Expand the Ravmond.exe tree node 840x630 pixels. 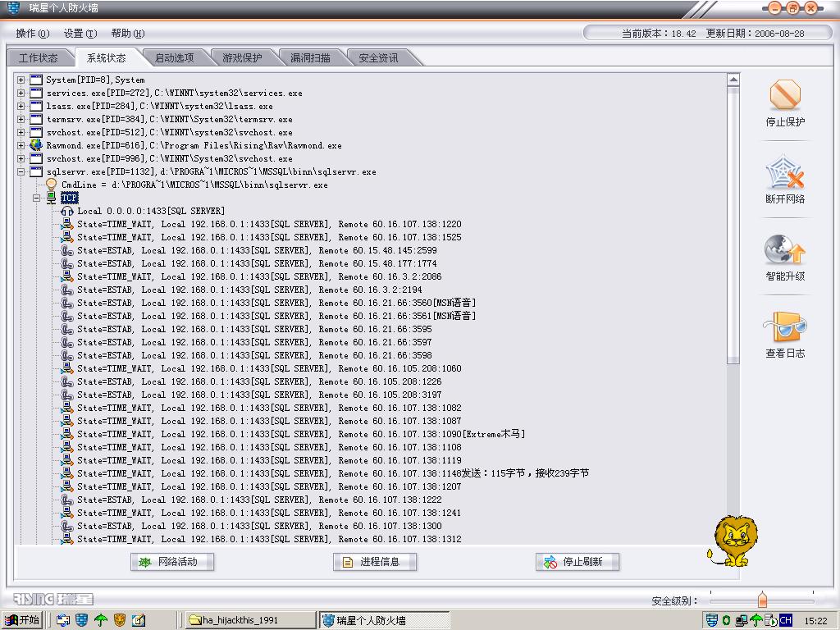point(21,145)
